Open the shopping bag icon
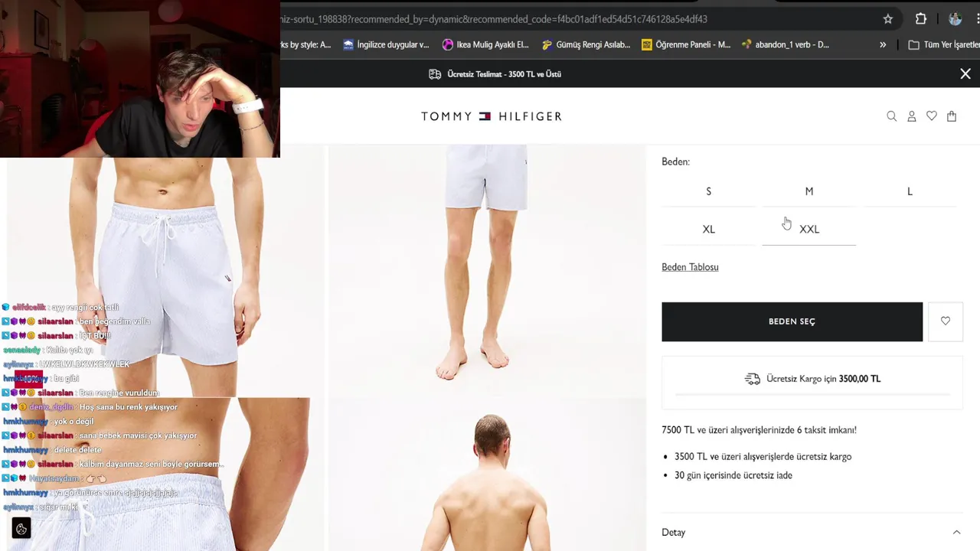The height and width of the screenshot is (551, 980). click(x=952, y=116)
